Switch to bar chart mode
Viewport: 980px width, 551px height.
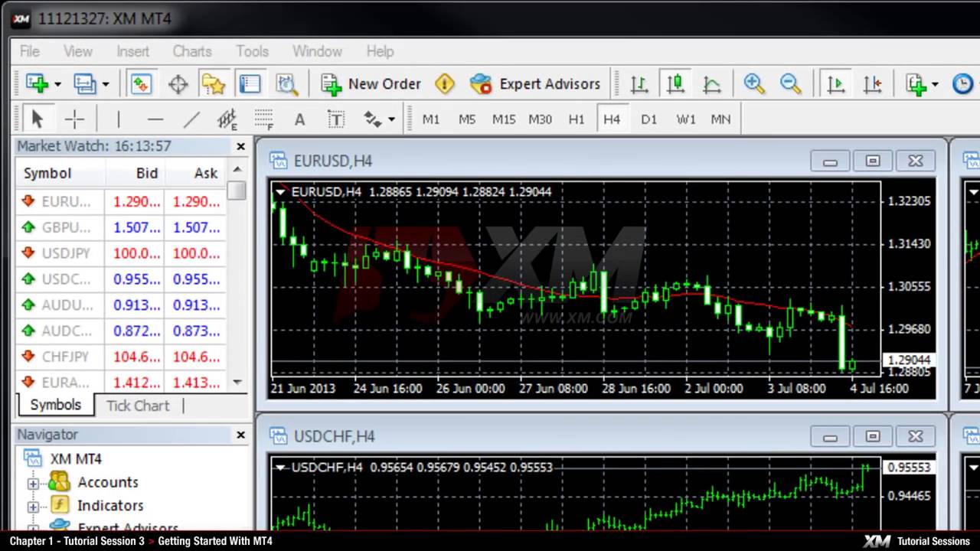(x=639, y=83)
